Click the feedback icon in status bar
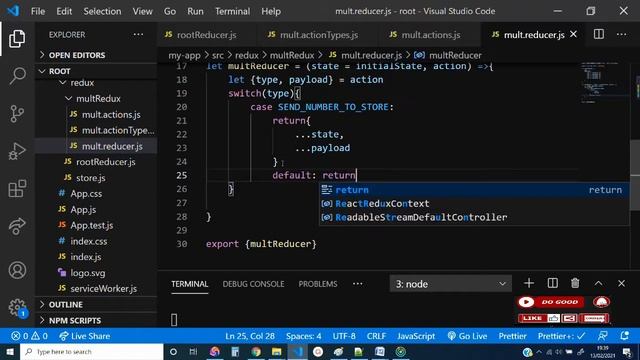Image resolution: width=640 pixels, height=360 pixels. click(602, 336)
